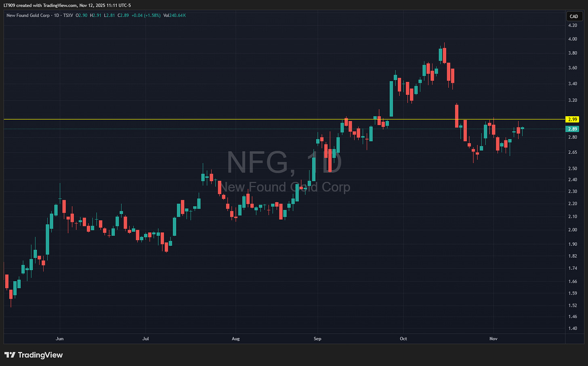Click the header text LT909 created with TradingView.com
Screen dimensions: 588x366
point(40,5)
